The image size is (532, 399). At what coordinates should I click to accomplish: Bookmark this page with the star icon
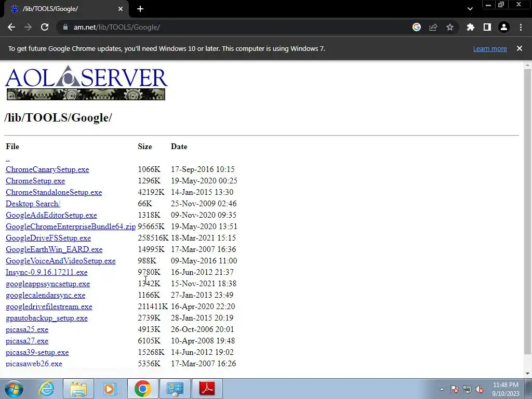(450, 27)
